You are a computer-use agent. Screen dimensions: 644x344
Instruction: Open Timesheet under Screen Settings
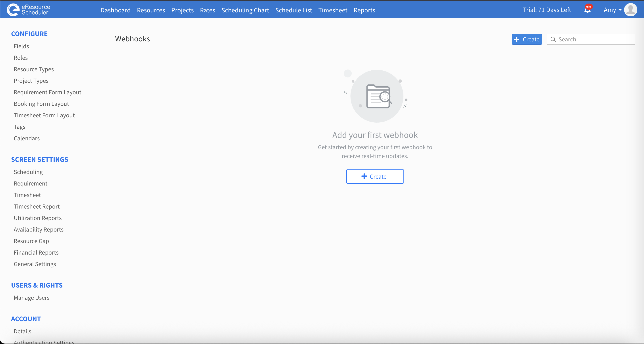click(x=27, y=195)
